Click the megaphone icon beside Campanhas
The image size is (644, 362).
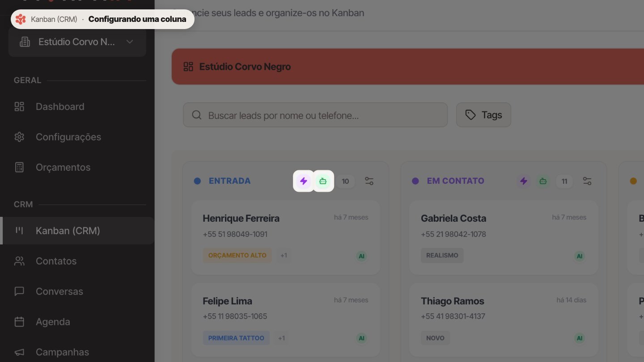pyautogui.click(x=19, y=352)
